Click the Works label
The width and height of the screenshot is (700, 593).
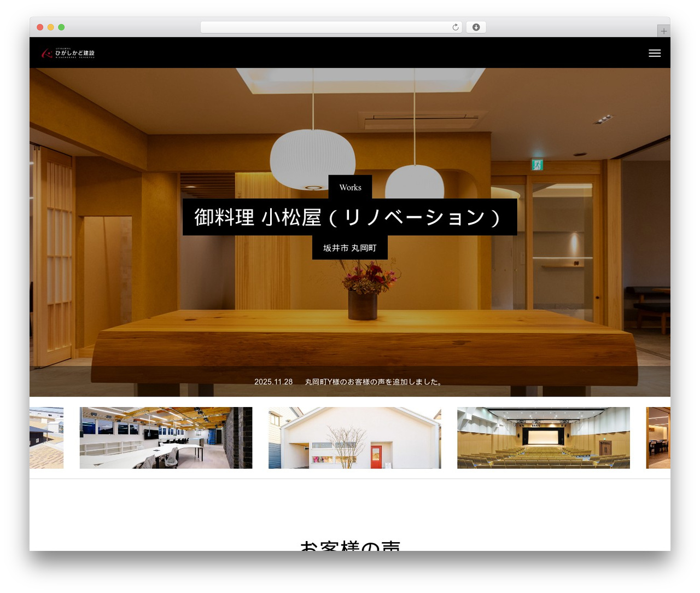[350, 187]
